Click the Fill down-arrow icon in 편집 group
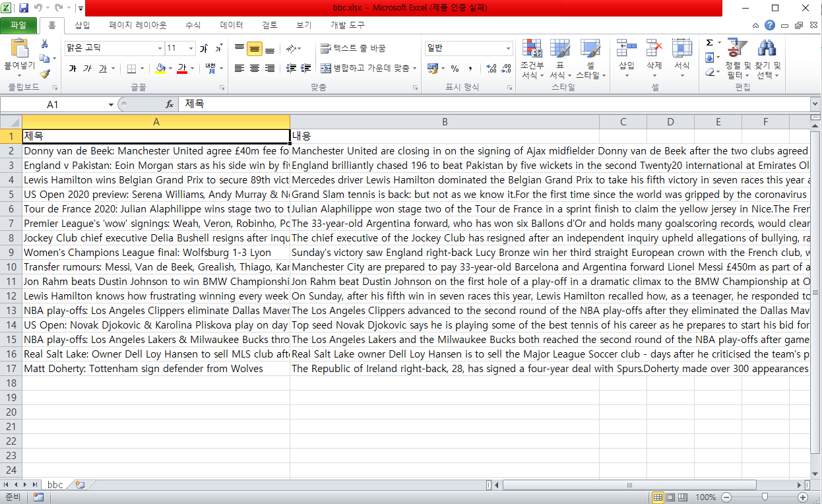 (710, 57)
